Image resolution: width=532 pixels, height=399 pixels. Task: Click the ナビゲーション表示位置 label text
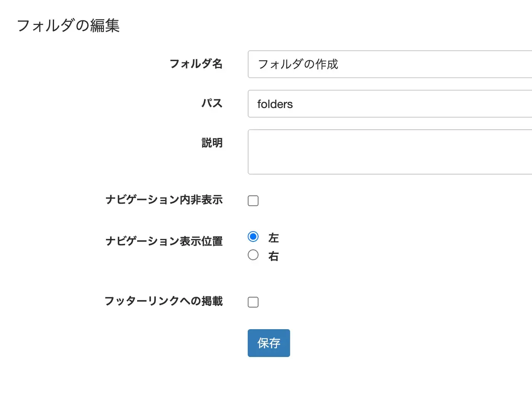(164, 241)
